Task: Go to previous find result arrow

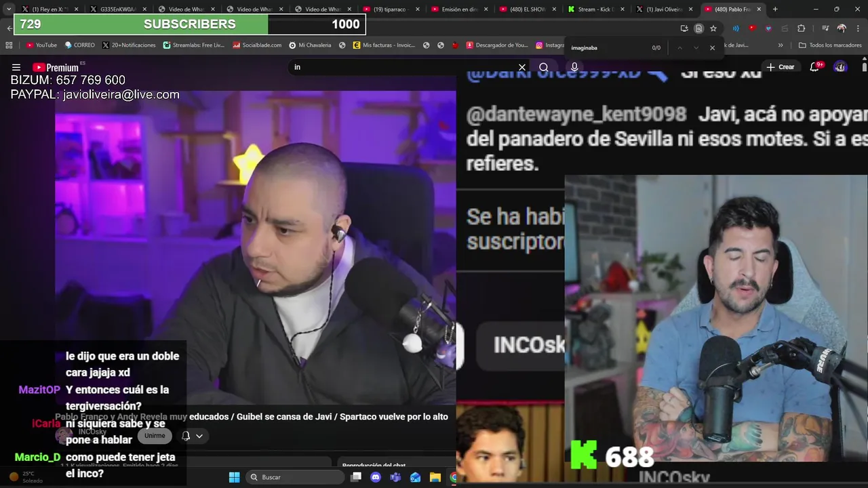Action: 679,48
